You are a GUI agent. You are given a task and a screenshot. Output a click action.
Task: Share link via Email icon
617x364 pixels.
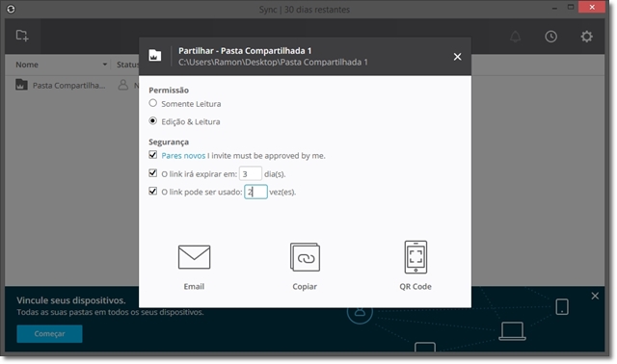point(194,257)
